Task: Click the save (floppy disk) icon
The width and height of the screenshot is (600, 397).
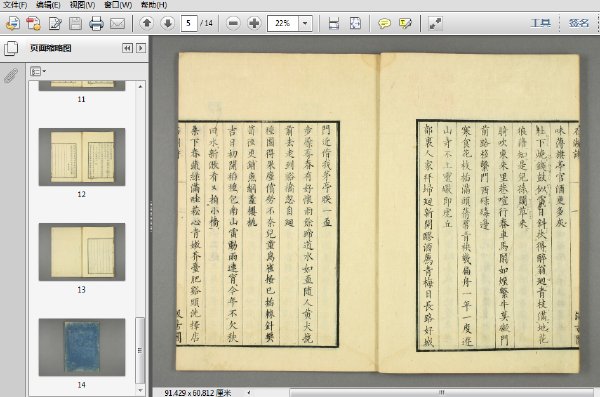Action: [75, 23]
